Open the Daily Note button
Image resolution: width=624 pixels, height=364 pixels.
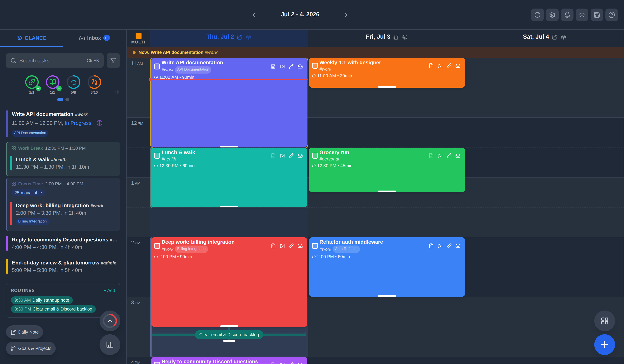(24, 332)
